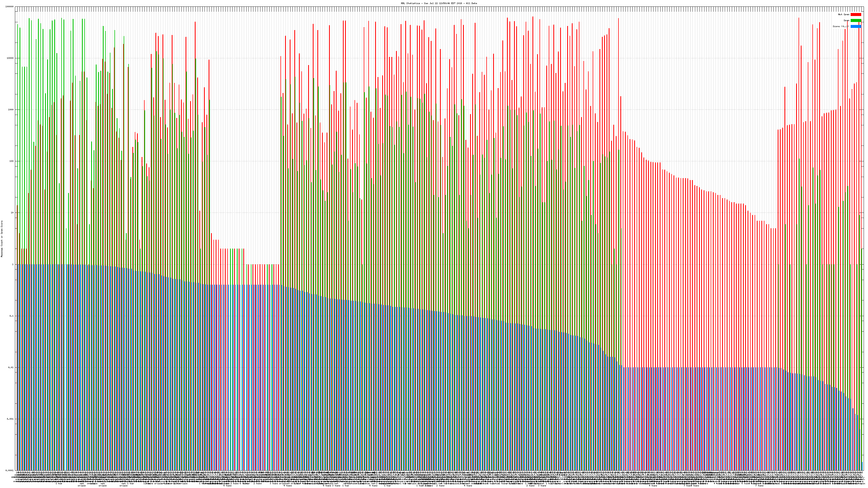Viewport: 868px width, 488px height.
Task: Click the 0.1 y-axis tick label
Action: (x=12, y=316)
